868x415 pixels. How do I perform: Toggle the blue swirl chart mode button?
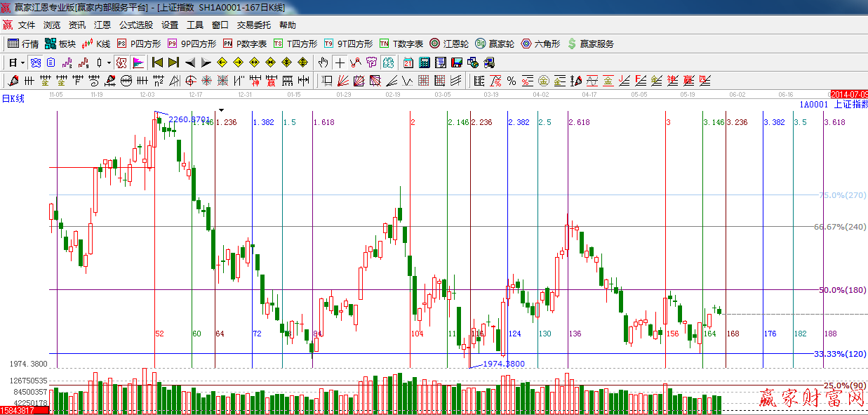click(34, 62)
